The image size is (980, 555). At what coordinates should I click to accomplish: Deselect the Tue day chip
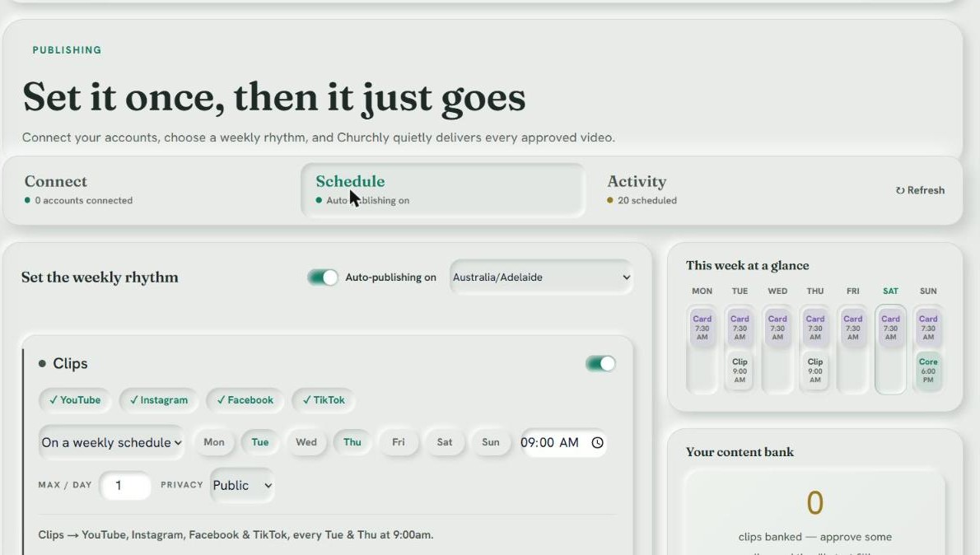pos(260,442)
